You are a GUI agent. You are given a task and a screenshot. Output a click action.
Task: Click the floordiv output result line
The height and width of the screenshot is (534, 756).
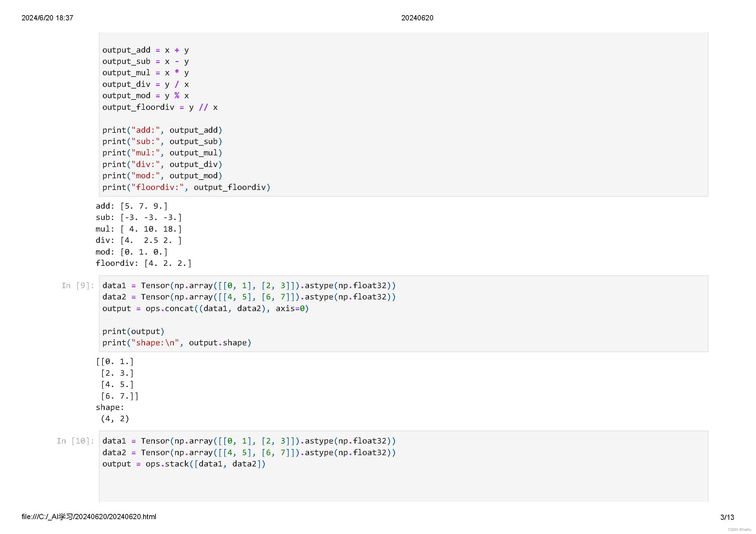click(x=143, y=263)
